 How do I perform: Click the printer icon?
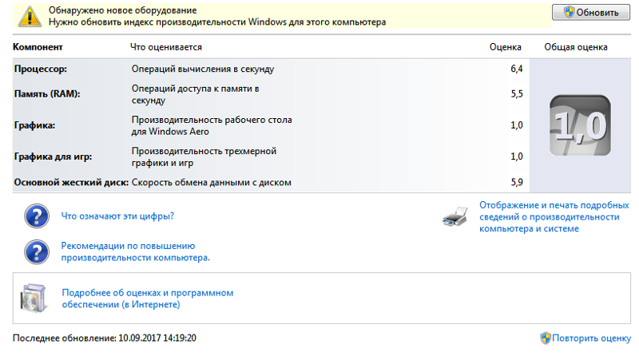coord(455,216)
